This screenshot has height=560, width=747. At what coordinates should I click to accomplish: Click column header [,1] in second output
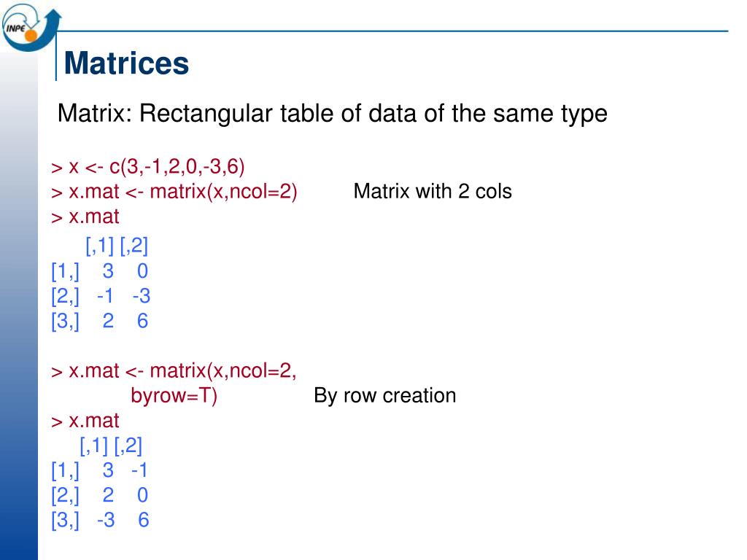pos(94,446)
